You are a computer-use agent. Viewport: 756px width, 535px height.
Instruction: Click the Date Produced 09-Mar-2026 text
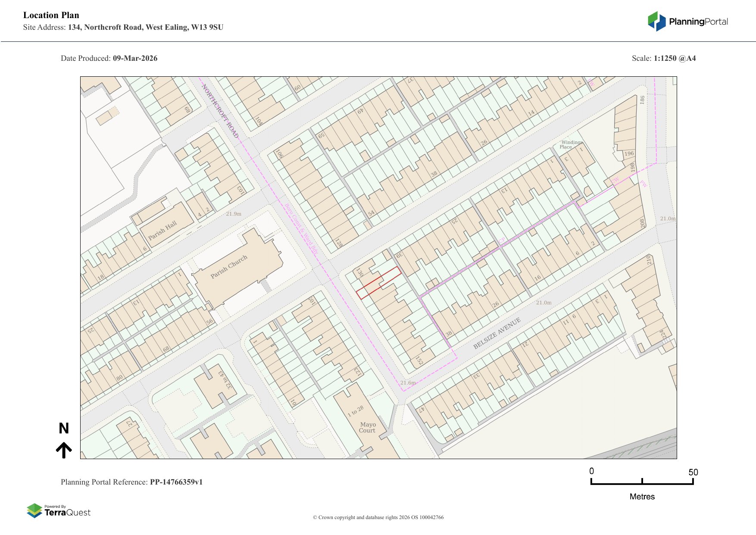pyautogui.click(x=109, y=58)
